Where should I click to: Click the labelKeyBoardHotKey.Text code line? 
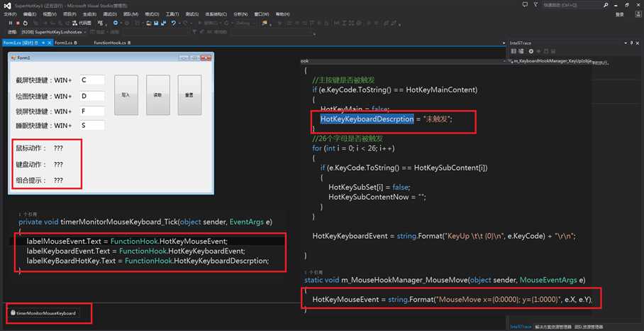tap(148, 261)
